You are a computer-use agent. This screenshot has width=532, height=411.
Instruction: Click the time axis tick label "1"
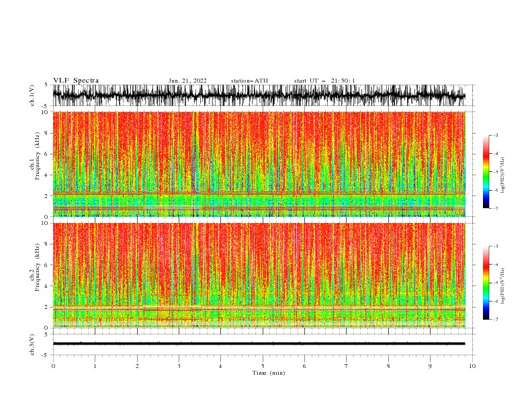95,366
